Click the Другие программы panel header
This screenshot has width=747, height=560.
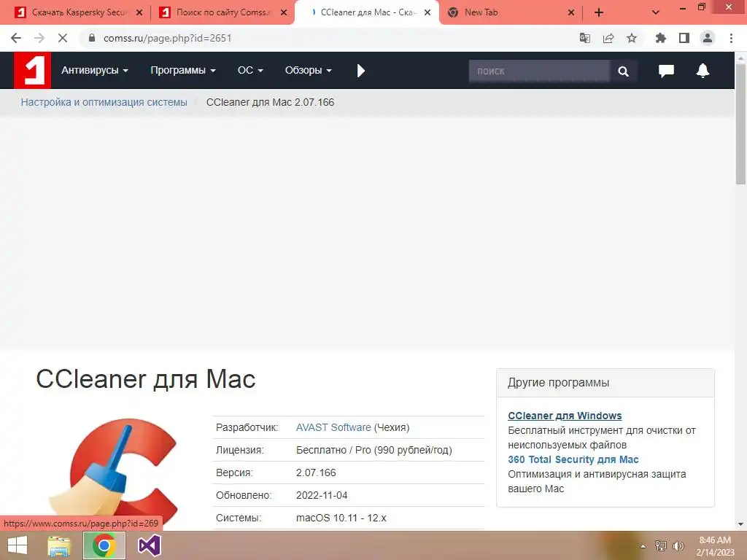pyautogui.click(x=605, y=382)
